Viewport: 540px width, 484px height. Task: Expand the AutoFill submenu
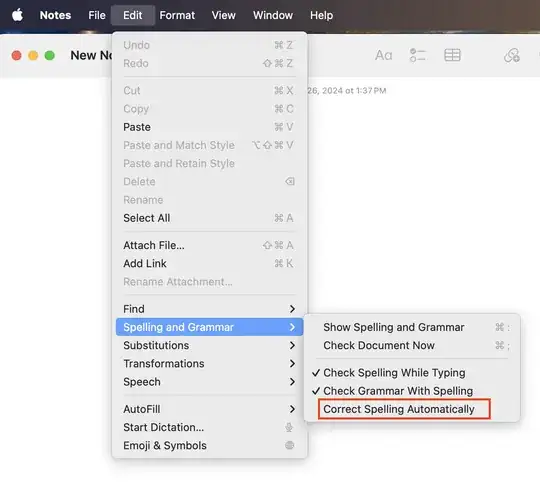209,409
